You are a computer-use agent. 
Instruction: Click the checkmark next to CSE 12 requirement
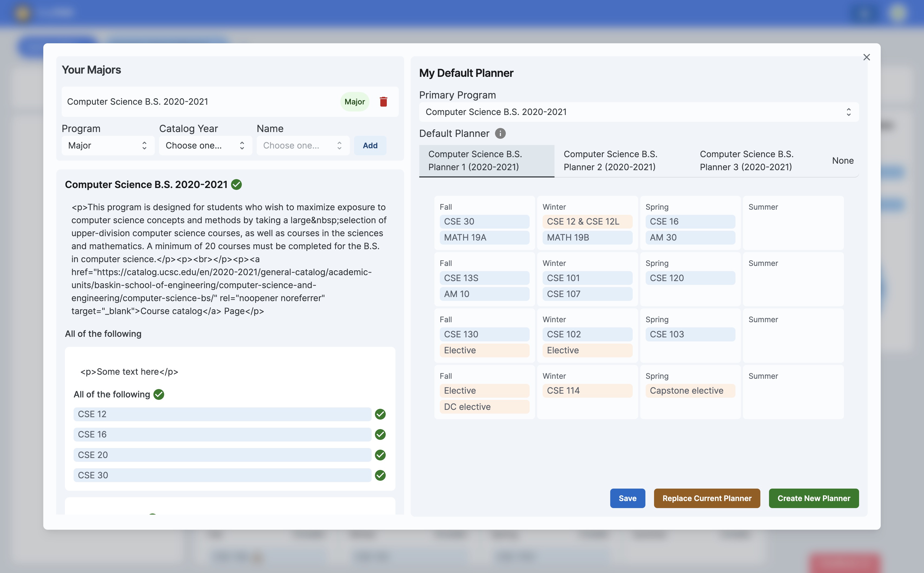[380, 414]
